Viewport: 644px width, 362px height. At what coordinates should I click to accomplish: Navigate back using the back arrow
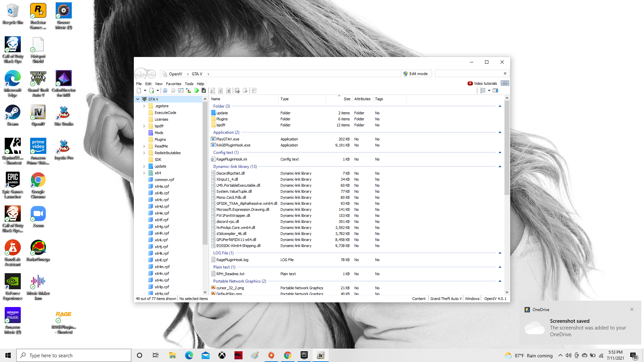(141, 74)
